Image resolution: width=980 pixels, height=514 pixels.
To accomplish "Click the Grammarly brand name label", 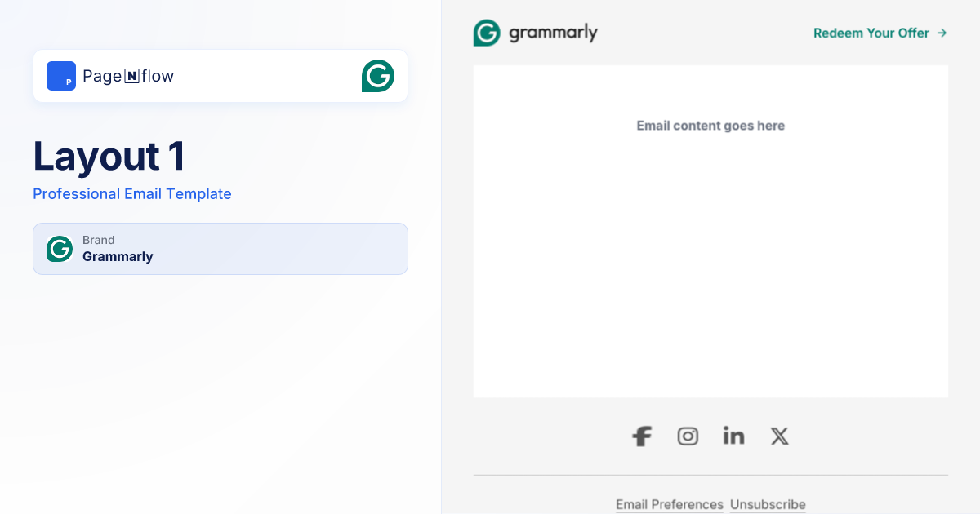I will 118,257.
